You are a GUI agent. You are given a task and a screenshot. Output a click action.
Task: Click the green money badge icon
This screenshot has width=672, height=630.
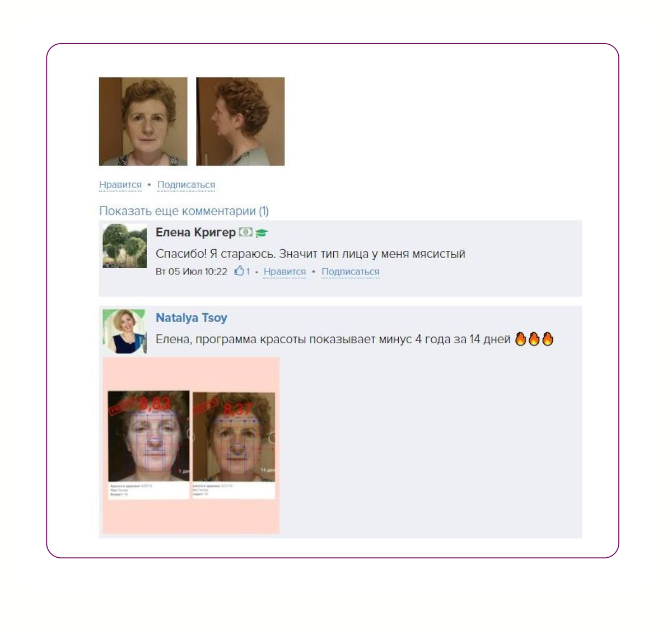[x=245, y=232]
